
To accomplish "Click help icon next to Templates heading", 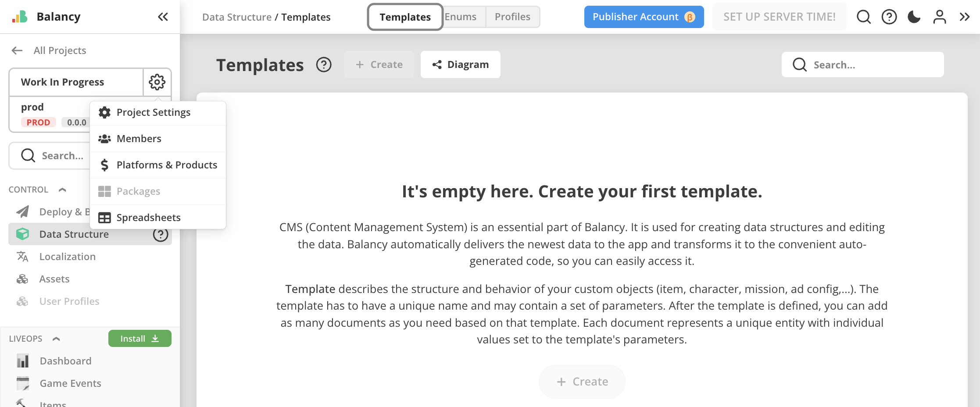I will point(324,65).
